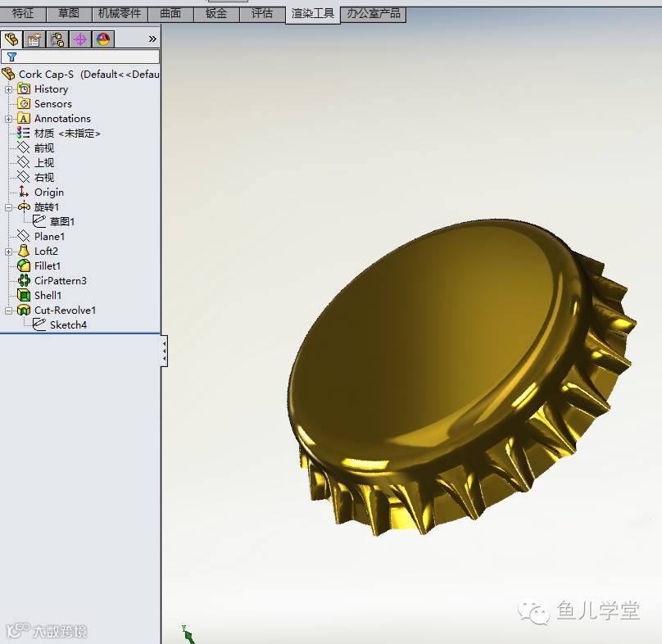The height and width of the screenshot is (644, 662).
Task: Click the Shell1 feature icon
Action: [24, 295]
